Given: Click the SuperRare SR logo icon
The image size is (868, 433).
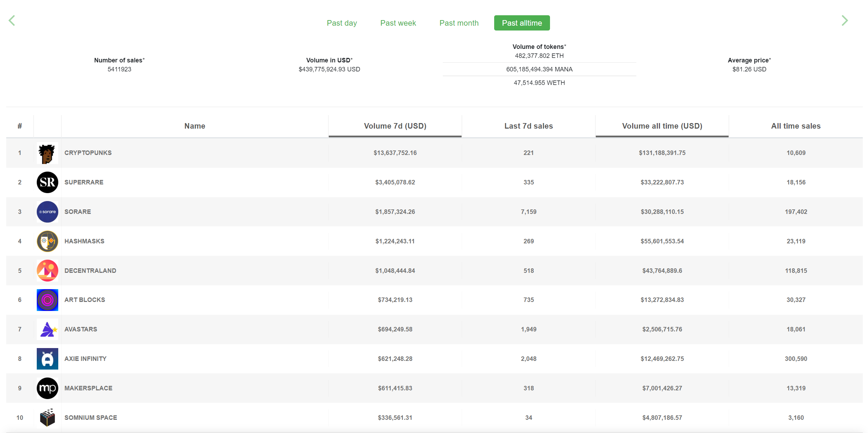Looking at the screenshot, I should [48, 182].
